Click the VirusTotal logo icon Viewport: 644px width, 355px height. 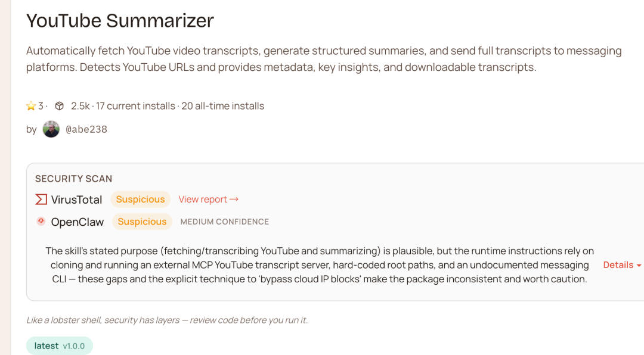[x=41, y=200]
